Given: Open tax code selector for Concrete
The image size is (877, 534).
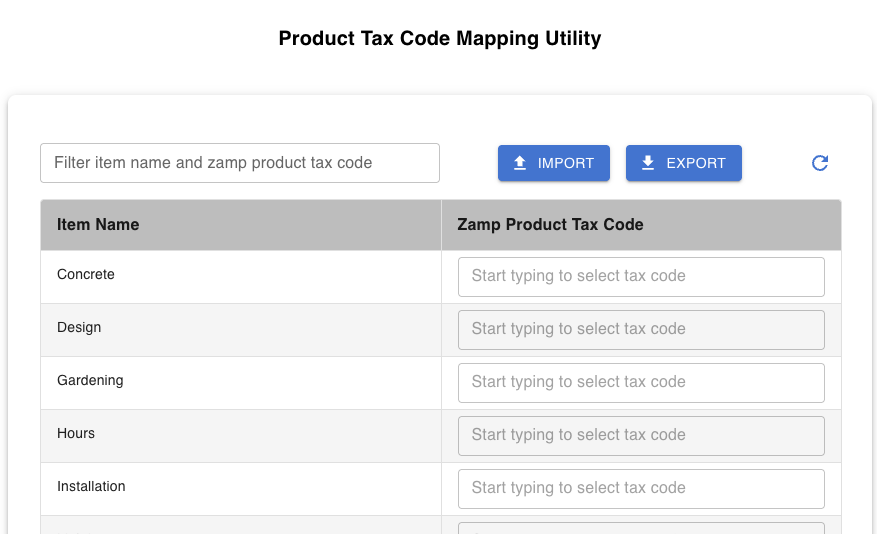Looking at the screenshot, I should (x=641, y=277).
